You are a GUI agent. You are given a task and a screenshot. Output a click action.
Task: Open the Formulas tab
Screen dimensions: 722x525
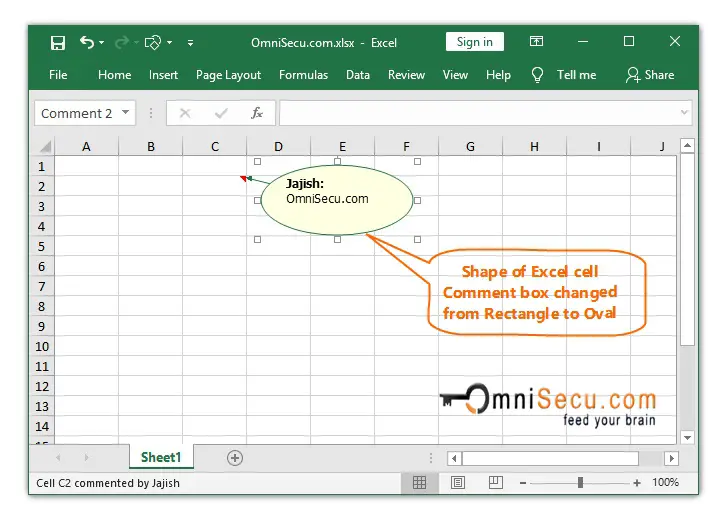(x=303, y=75)
